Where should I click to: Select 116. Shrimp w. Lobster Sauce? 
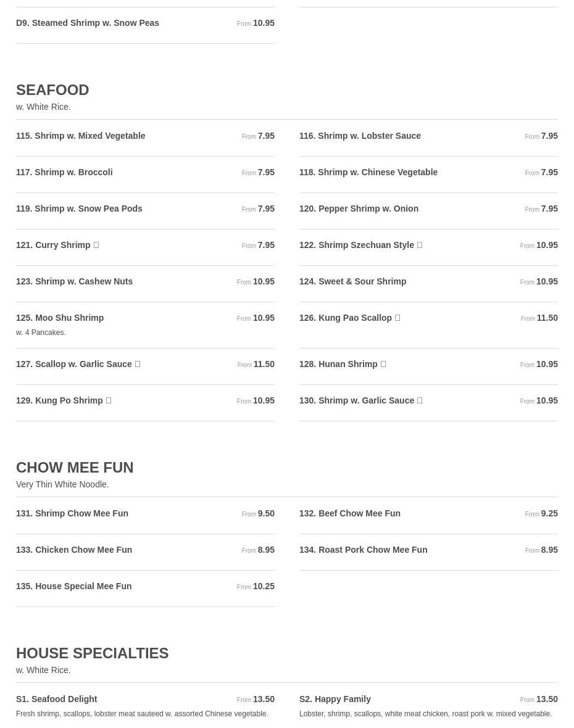[x=428, y=138]
